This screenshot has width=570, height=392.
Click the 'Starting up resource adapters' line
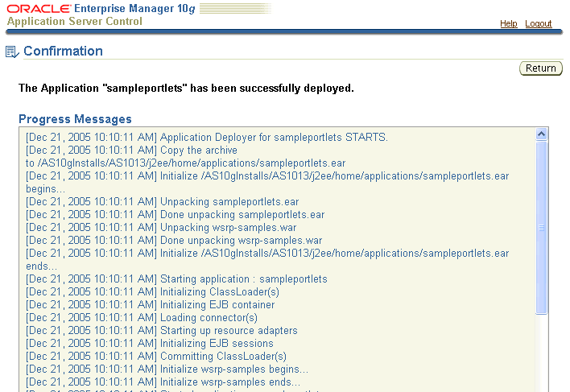[162, 330]
